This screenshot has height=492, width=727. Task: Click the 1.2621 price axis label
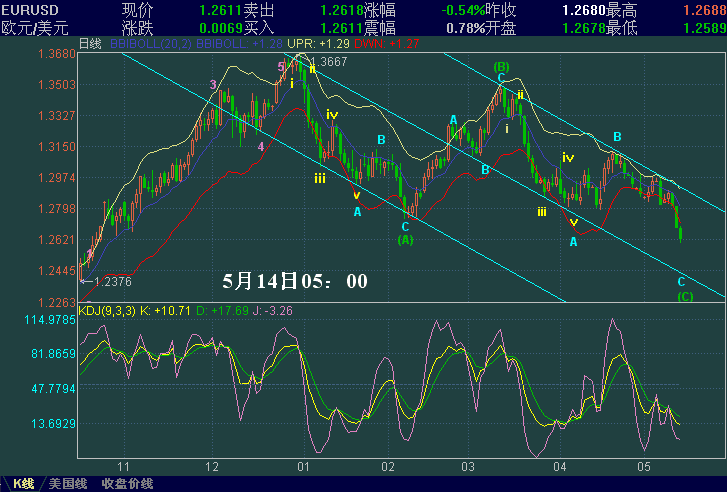pyautogui.click(x=57, y=240)
